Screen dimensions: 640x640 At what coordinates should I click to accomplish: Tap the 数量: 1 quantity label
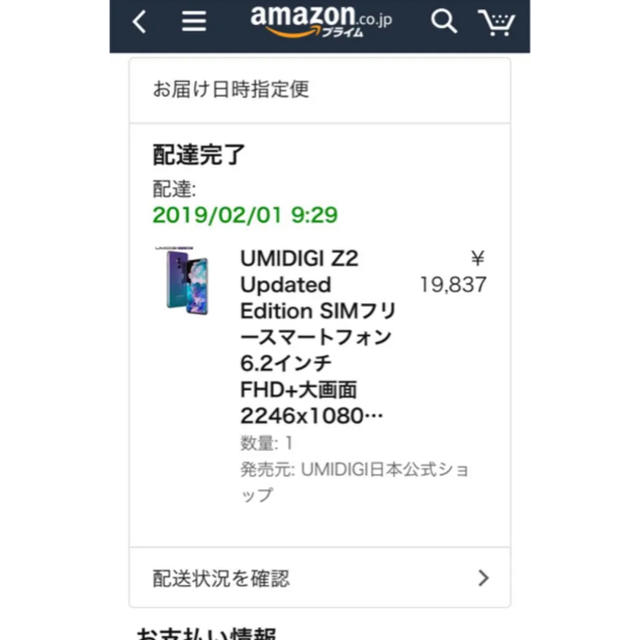click(x=267, y=443)
